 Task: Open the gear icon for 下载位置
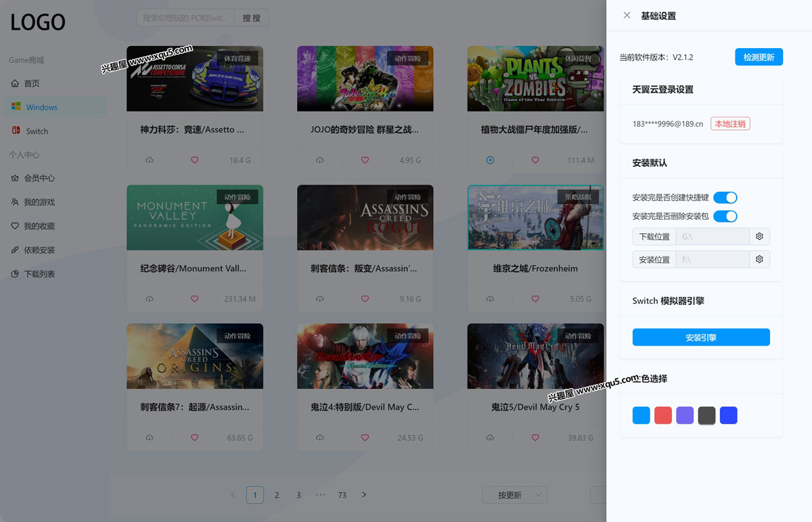click(x=760, y=237)
